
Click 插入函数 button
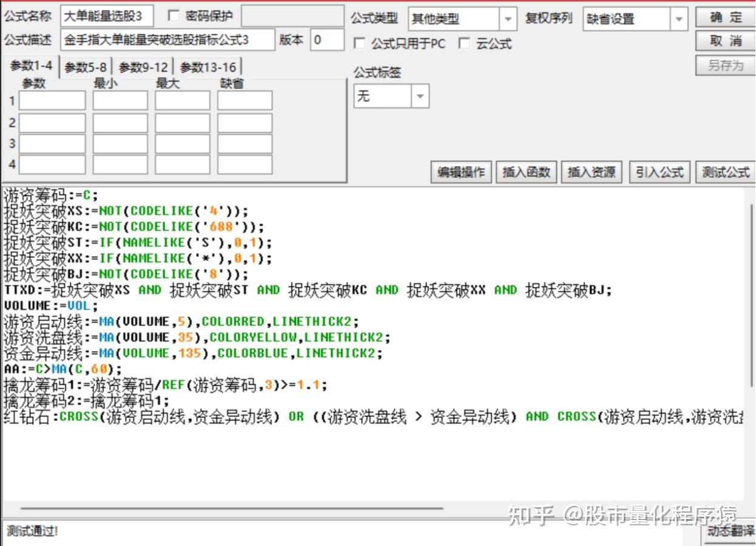(526, 172)
